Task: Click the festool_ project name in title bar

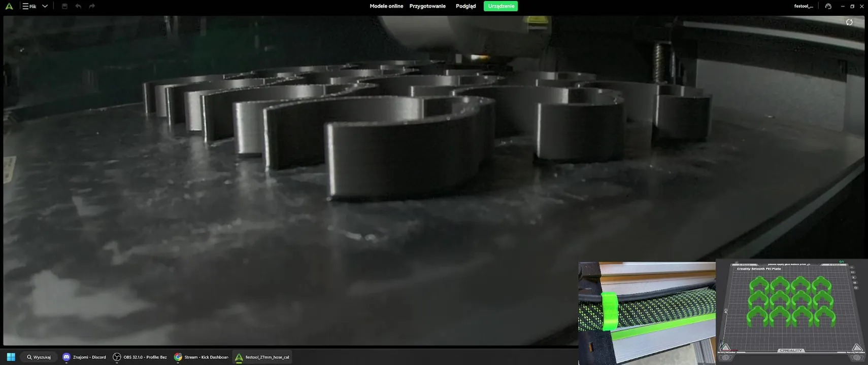Action: [x=804, y=6]
